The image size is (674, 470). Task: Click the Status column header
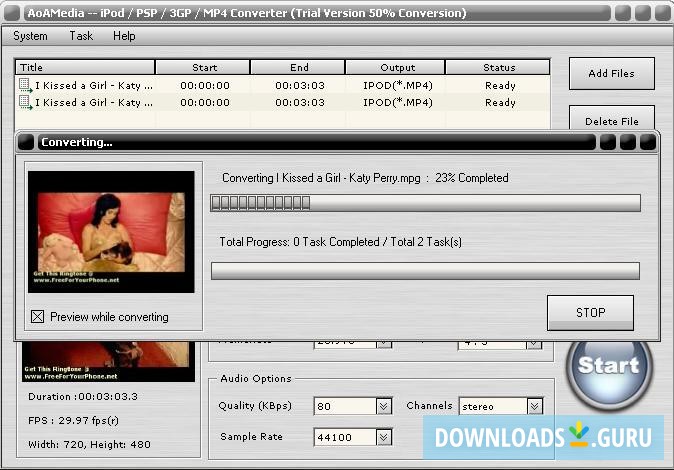498,68
